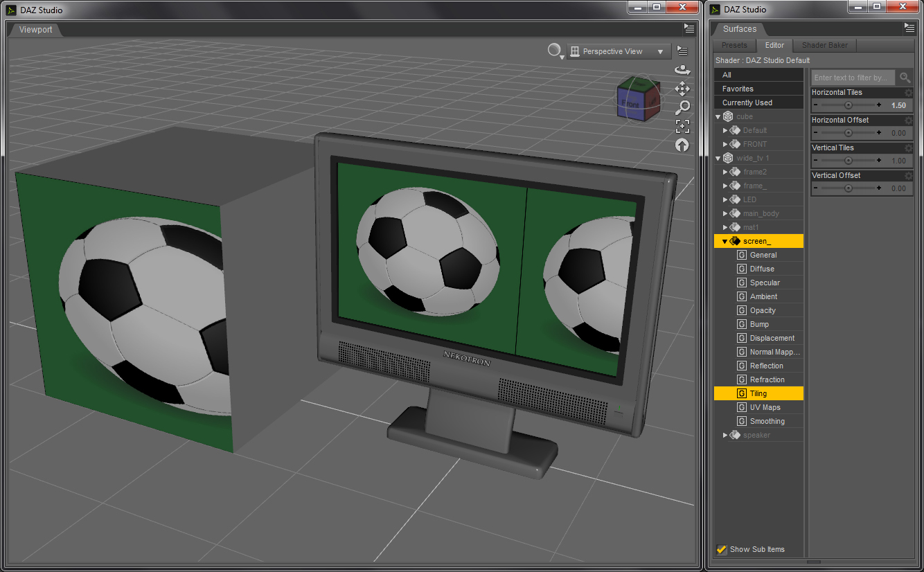Switch to the Presets tab
Image resolution: width=924 pixels, height=572 pixels.
tap(734, 45)
